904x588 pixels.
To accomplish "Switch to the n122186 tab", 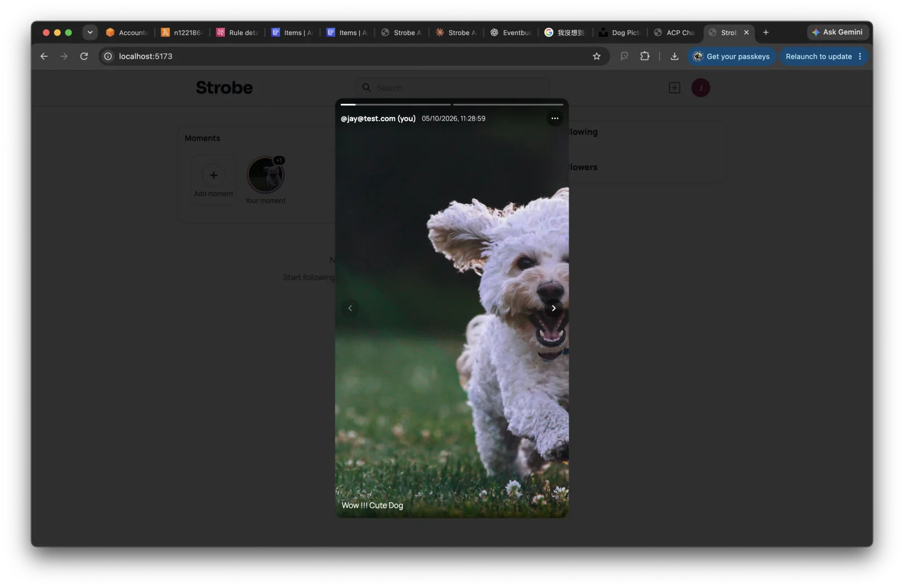I will [182, 32].
